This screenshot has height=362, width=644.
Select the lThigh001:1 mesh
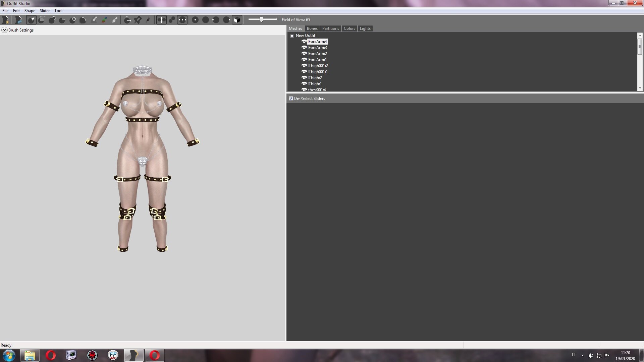pos(317,72)
